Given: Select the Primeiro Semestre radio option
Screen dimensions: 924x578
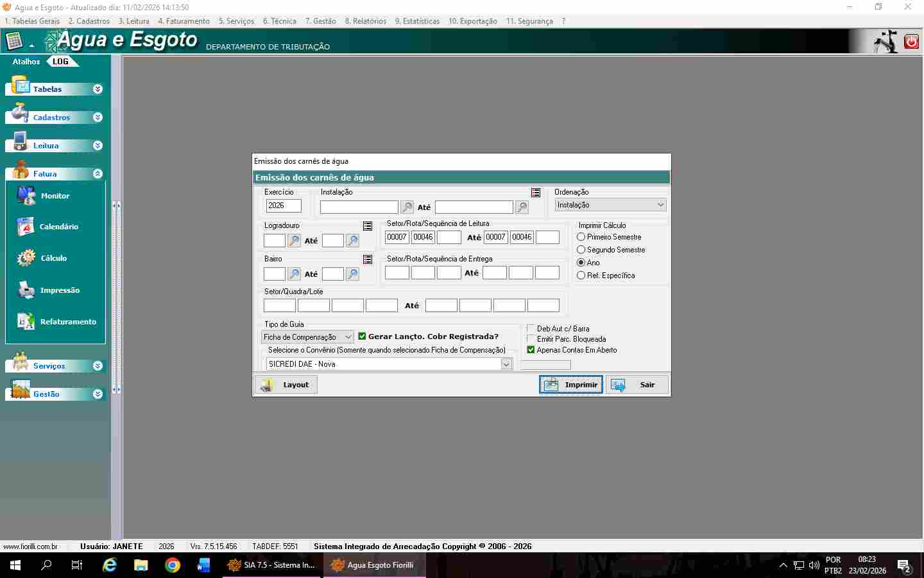Looking at the screenshot, I should (x=581, y=237).
